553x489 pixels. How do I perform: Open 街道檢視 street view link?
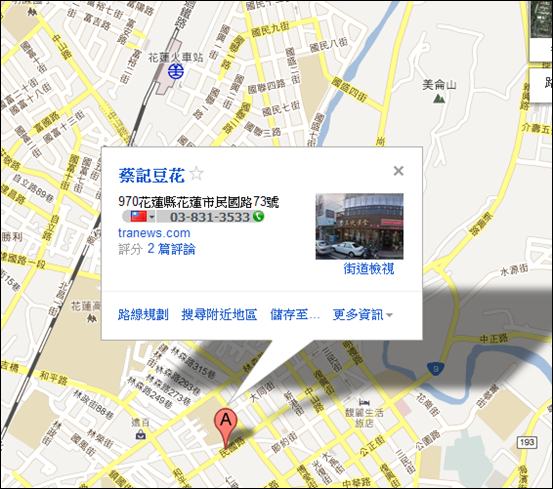click(x=369, y=269)
